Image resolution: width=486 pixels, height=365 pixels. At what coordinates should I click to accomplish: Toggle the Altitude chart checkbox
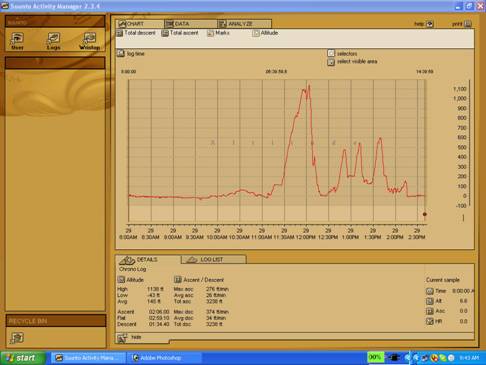tap(256, 33)
